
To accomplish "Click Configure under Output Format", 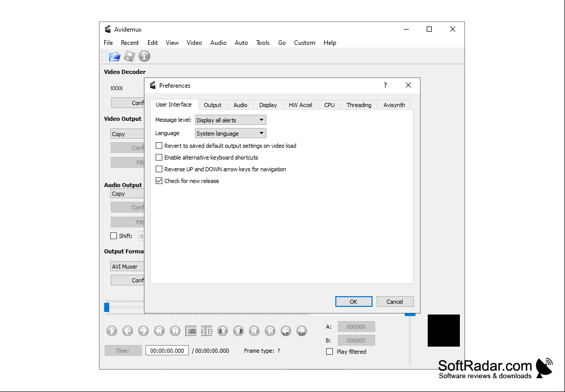I will [128, 280].
